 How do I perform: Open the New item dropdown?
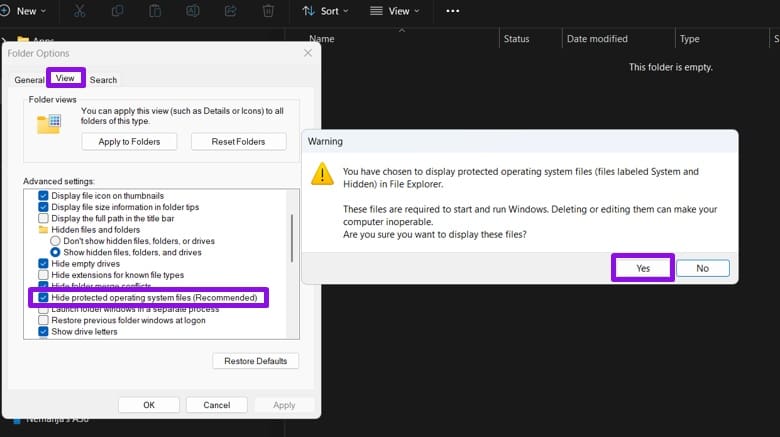(24, 11)
